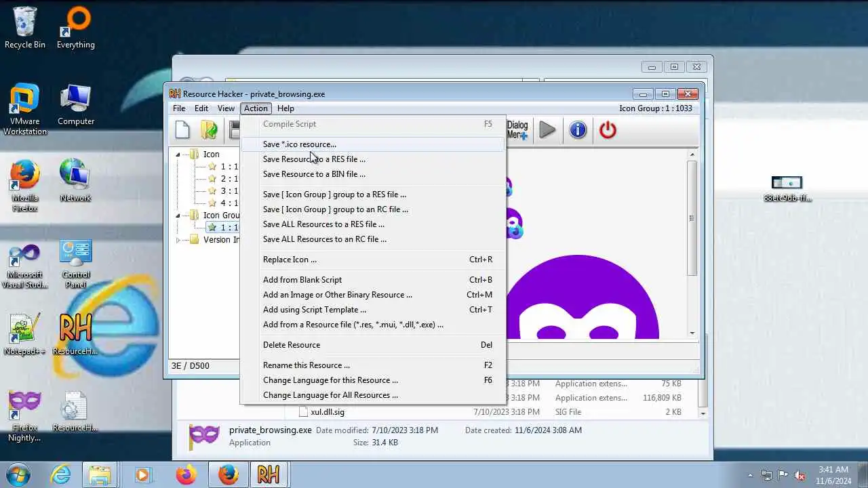Open VMware Workstation desktop icon
The height and width of the screenshot is (488, 868).
click(x=25, y=110)
